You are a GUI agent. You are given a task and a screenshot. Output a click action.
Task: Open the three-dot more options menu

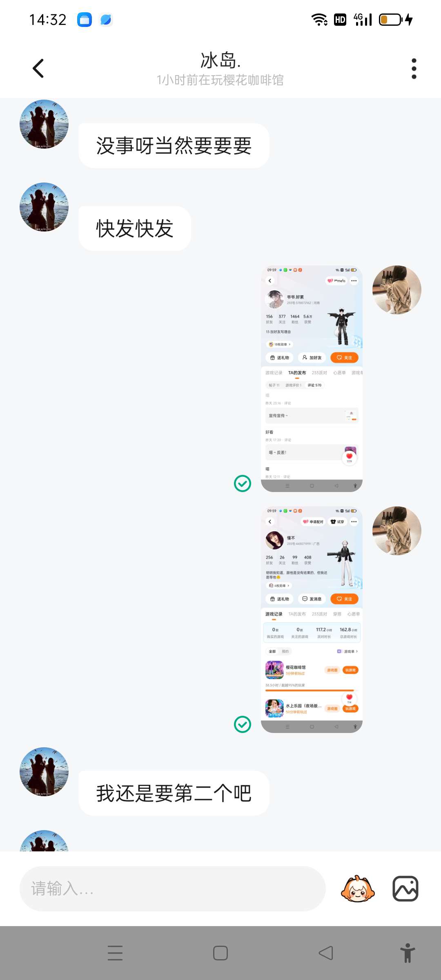(x=414, y=68)
